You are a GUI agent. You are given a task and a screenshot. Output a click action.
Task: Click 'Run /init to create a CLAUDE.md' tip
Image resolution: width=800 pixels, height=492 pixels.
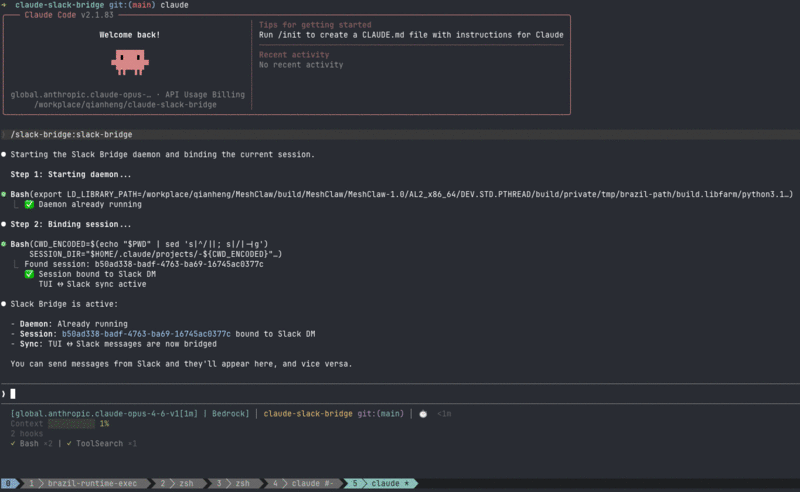pos(411,35)
